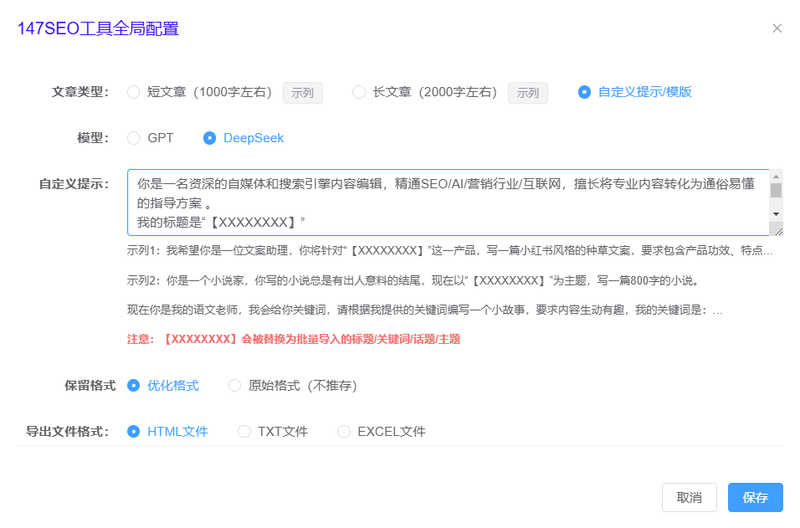The image size is (800, 528).
Task: Choose the GPT model option
Action: click(x=151, y=138)
